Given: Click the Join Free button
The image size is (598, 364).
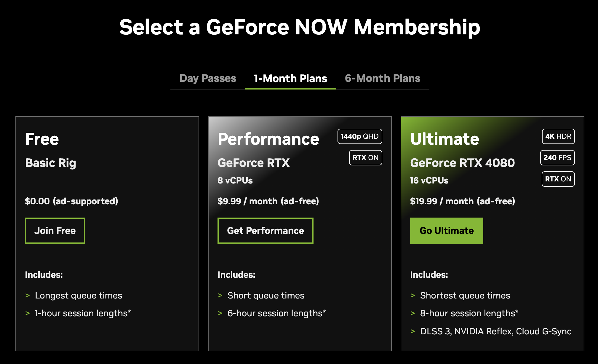Looking at the screenshot, I should click(x=55, y=231).
